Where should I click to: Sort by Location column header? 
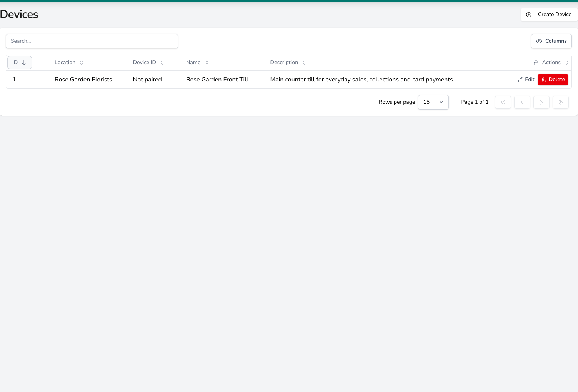(x=69, y=63)
